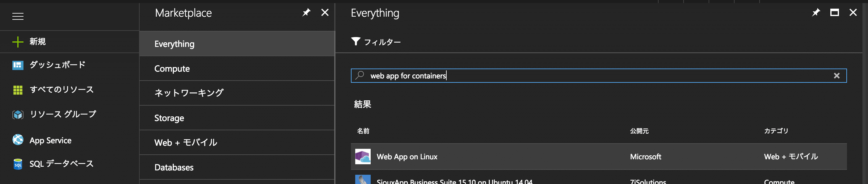Pin the Everything blade
Screen dimensions: 868x184
816,13
